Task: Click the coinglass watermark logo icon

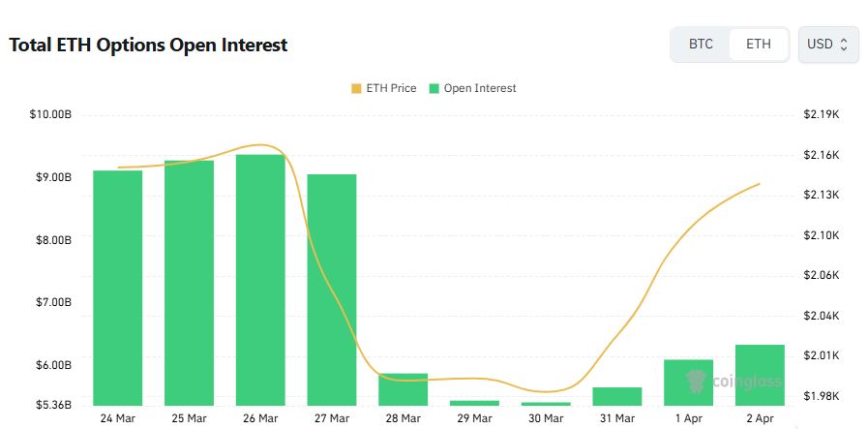Action: click(x=698, y=380)
